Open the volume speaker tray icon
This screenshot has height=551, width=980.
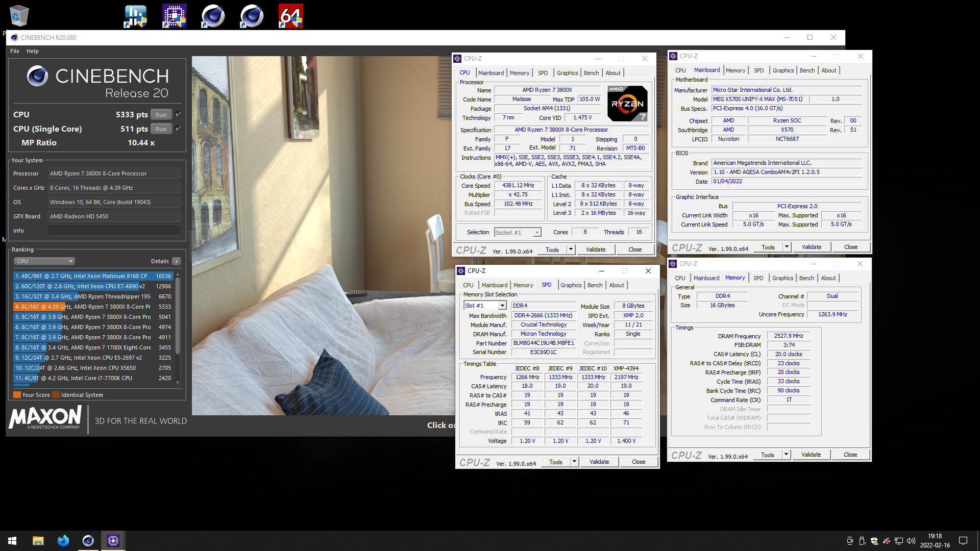911,541
